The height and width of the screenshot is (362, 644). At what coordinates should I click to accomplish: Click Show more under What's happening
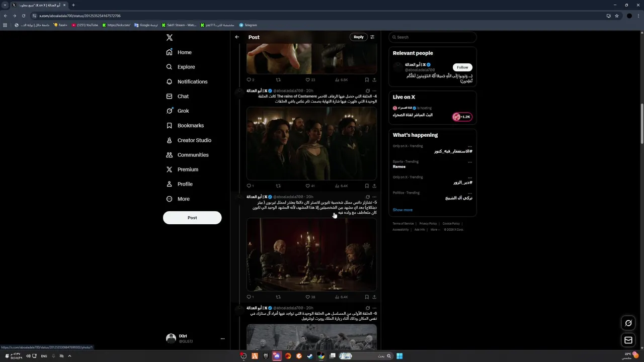(403, 210)
